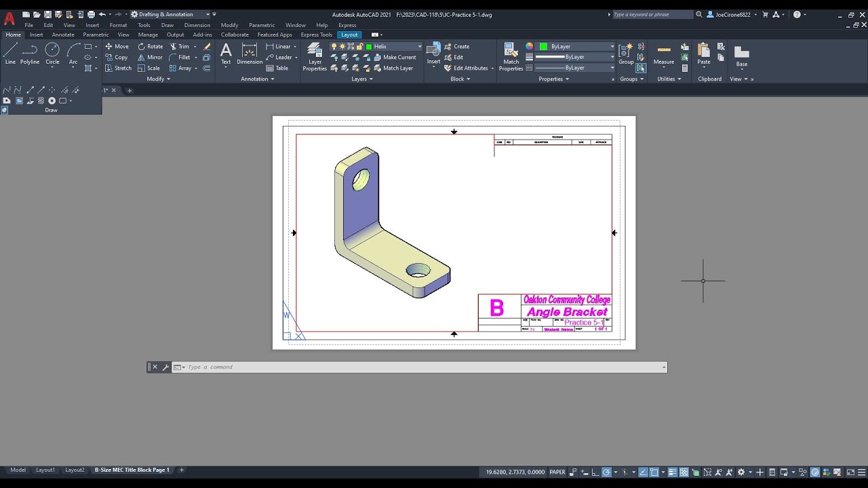Select the Measure tool

pos(664,54)
